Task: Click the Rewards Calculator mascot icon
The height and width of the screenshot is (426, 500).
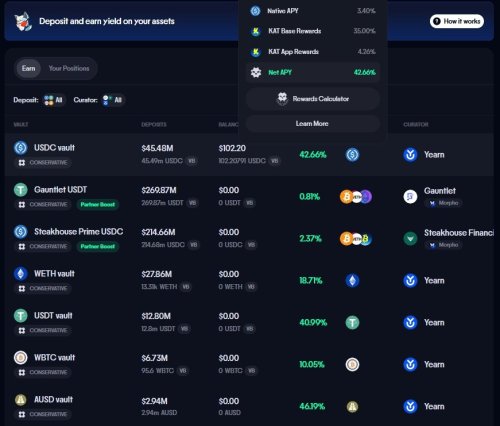Action: (x=282, y=99)
